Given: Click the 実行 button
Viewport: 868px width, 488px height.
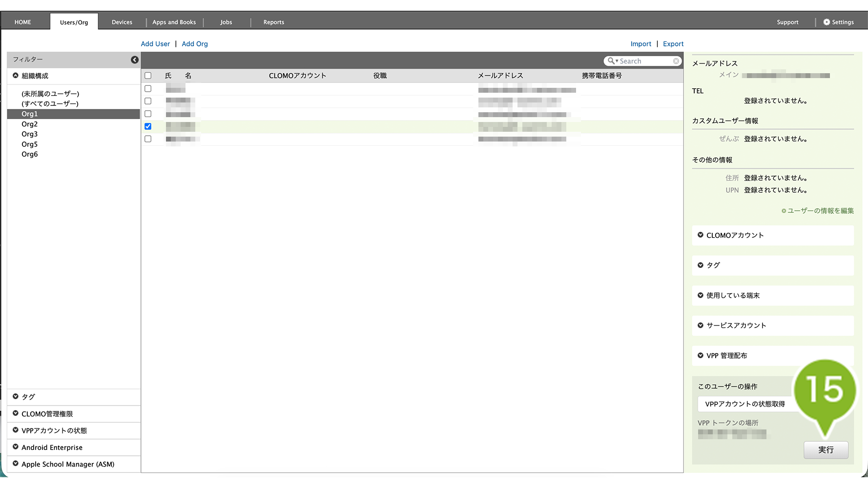Looking at the screenshot, I should tap(826, 450).
